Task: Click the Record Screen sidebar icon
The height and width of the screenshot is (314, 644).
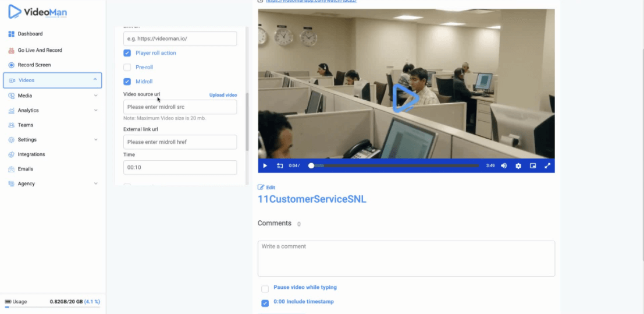Action: click(x=12, y=65)
